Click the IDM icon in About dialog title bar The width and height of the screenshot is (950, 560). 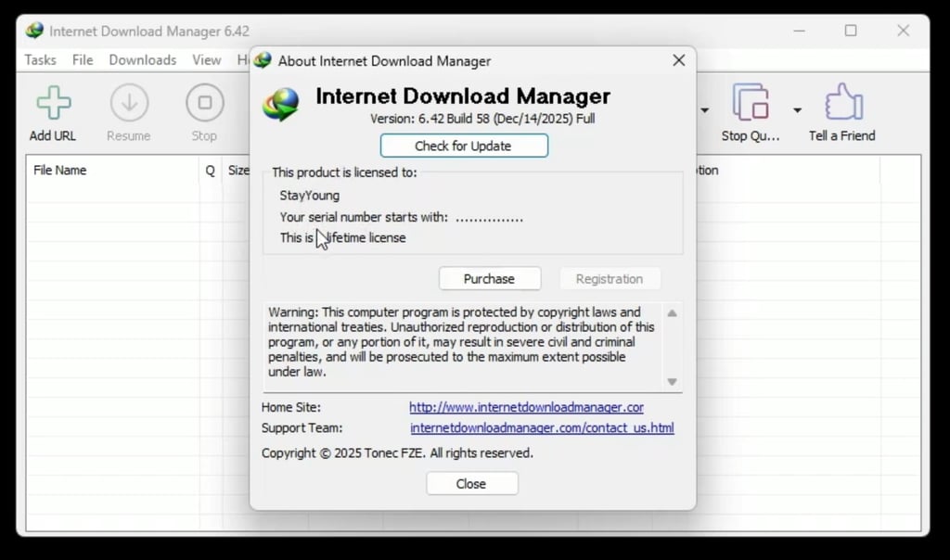coord(263,60)
